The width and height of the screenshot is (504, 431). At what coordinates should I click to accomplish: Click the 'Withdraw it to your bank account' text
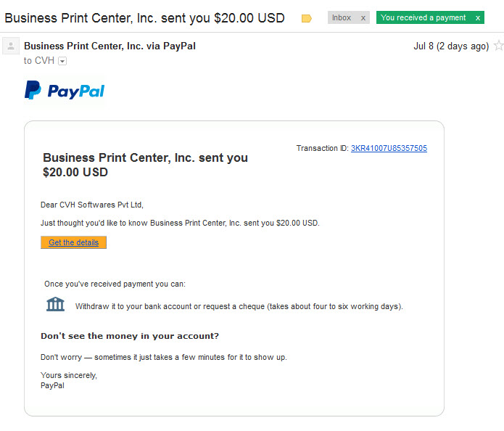(239, 306)
